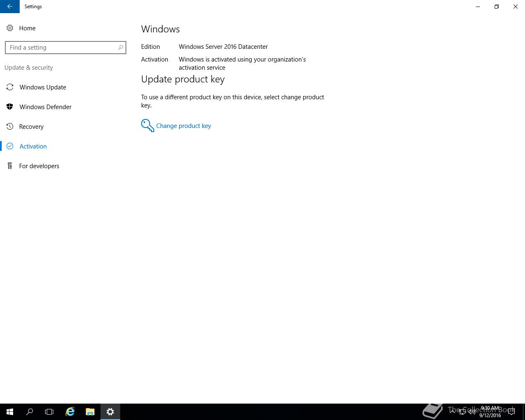
Task: Click the key icon beside Change product key
Action: [148, 126]
